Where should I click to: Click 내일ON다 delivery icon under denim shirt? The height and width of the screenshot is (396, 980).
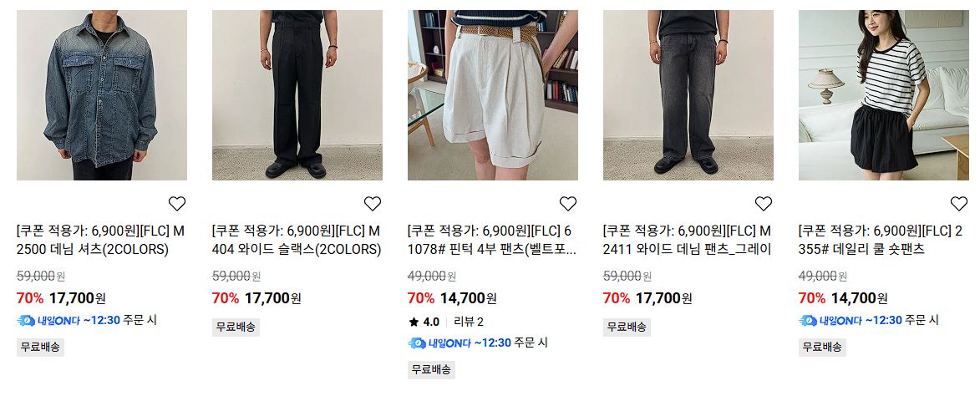(26, 321)
